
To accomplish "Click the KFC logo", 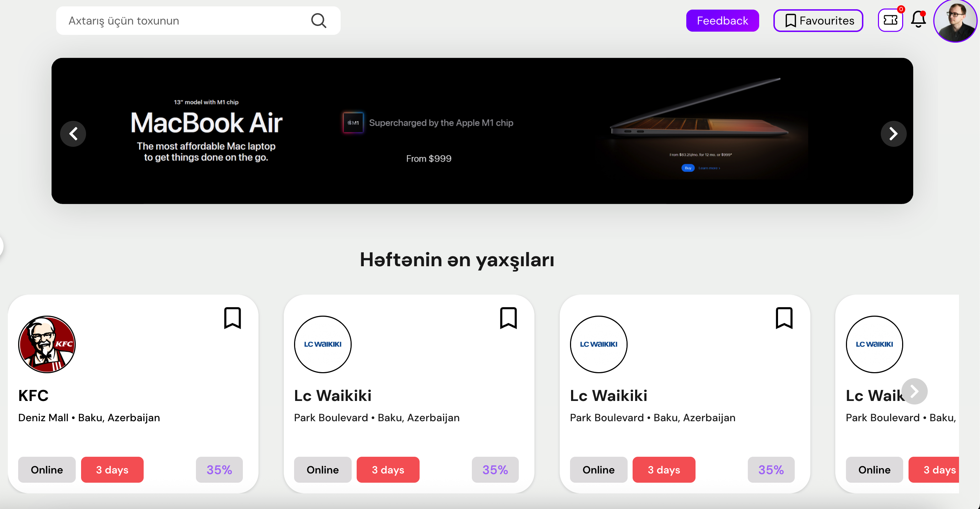I will coord(47,344).
